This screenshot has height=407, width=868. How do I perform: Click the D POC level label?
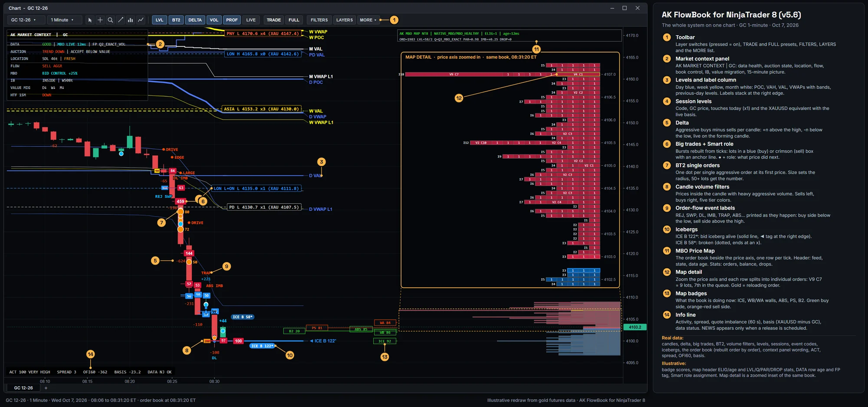(316, 82)
